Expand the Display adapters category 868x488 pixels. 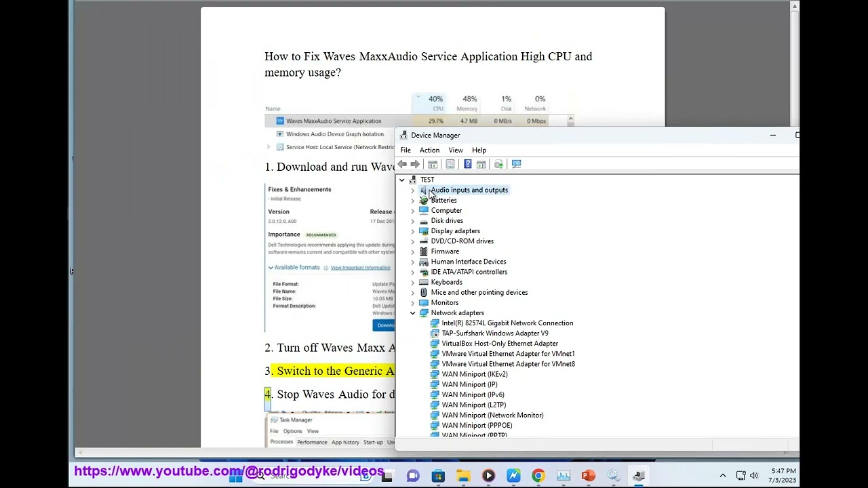coord(412,231)
